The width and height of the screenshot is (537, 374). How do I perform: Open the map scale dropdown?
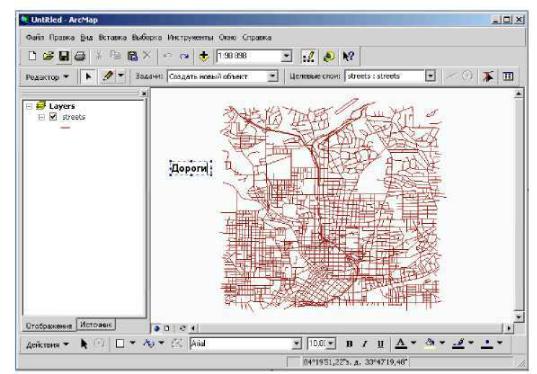point(286,56)
